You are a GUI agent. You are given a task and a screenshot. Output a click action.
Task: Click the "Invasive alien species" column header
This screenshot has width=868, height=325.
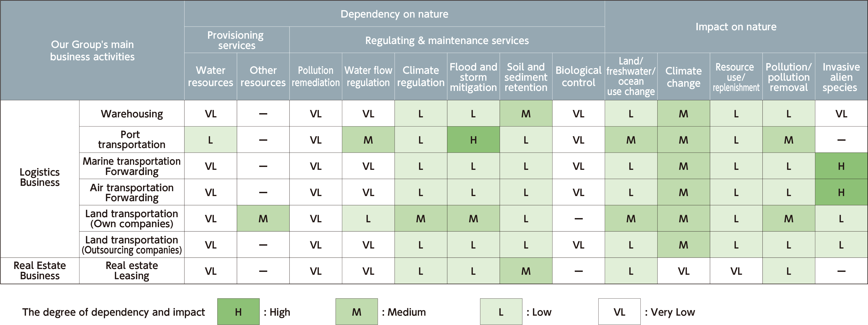pos(841,77)
